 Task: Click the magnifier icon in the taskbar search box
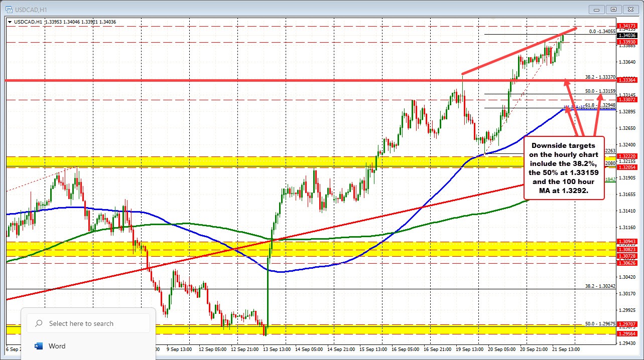click(x=38, y=323)
